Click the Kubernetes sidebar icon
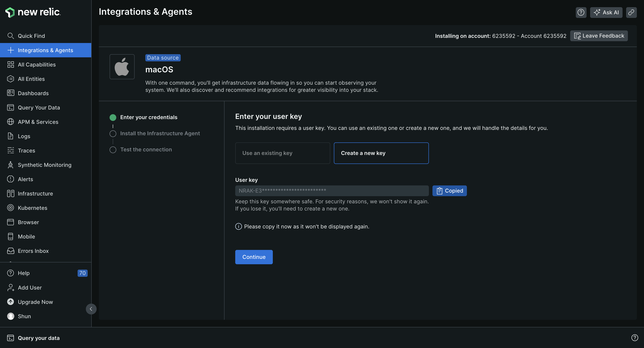The width and height of the screenshot is (644, 348). tap(11, 208)
